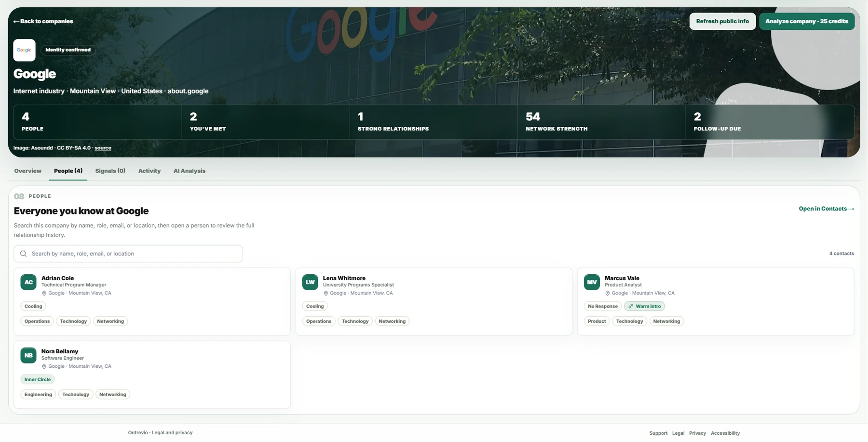Open Lena Whitmore's name
This screenshot has width=868, height=442.
(344, 278)
